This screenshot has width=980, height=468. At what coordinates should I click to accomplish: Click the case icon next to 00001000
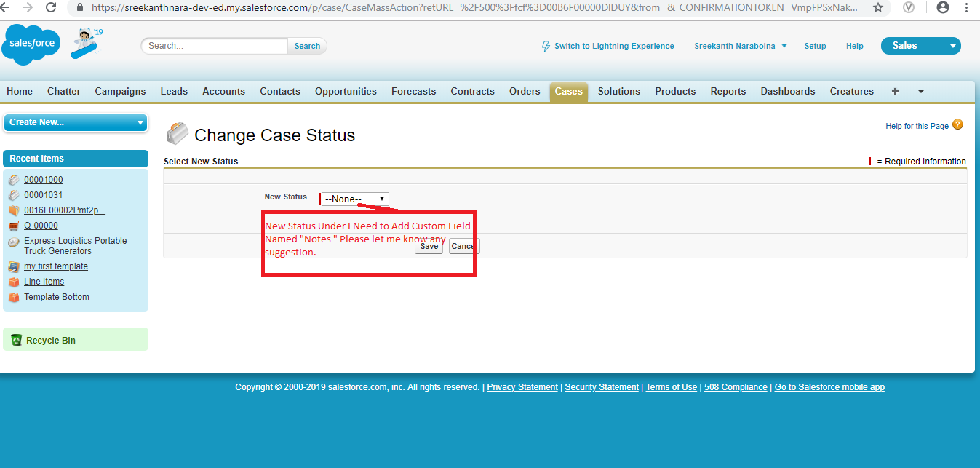[x=13, y=180]
